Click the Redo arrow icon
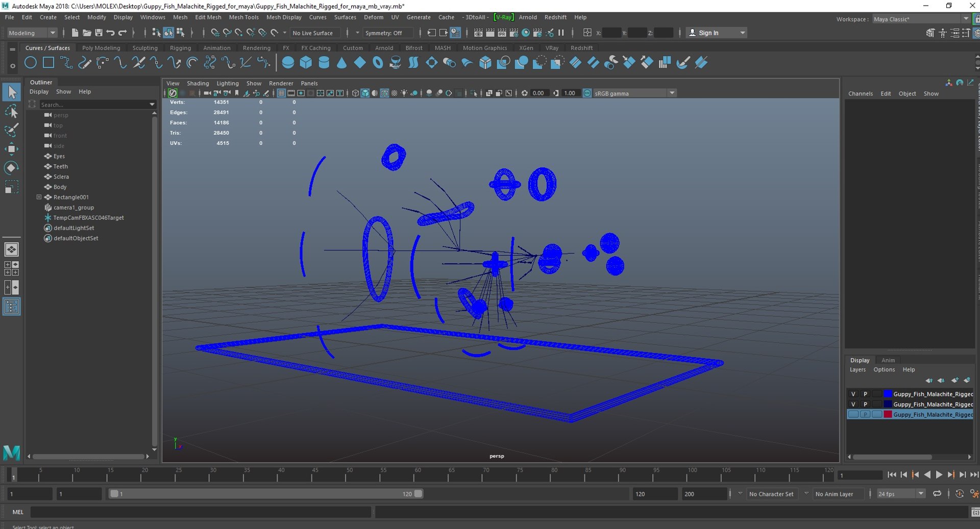Image resolution: width=980 pixels, height=529 pixels. [122, 33]
